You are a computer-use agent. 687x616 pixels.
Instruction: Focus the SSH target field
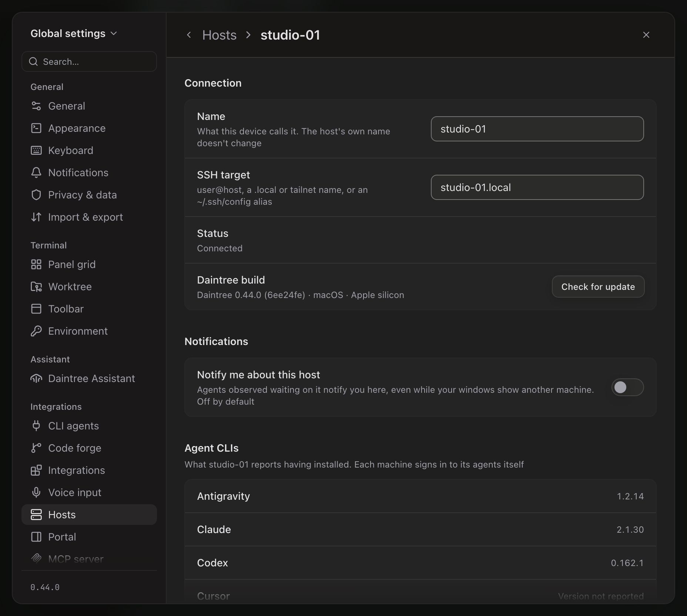click(x=537, y=187)
